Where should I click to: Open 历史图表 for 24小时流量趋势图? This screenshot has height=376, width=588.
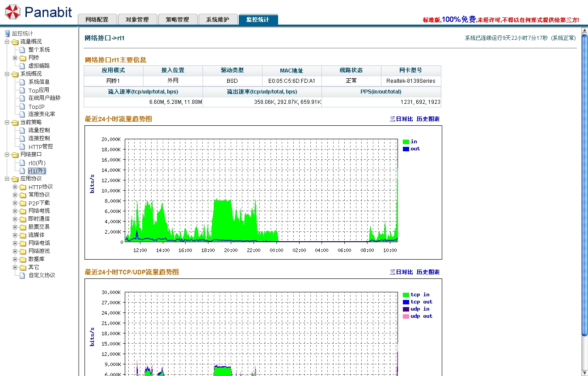[428, 119]
